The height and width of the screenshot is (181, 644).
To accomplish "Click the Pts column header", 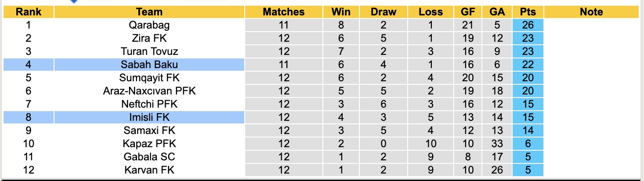I will (x=528, y=12).
